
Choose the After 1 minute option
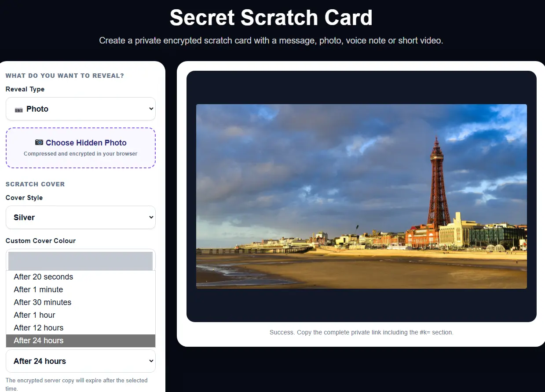pyautogui.click(x=80, y=290)
